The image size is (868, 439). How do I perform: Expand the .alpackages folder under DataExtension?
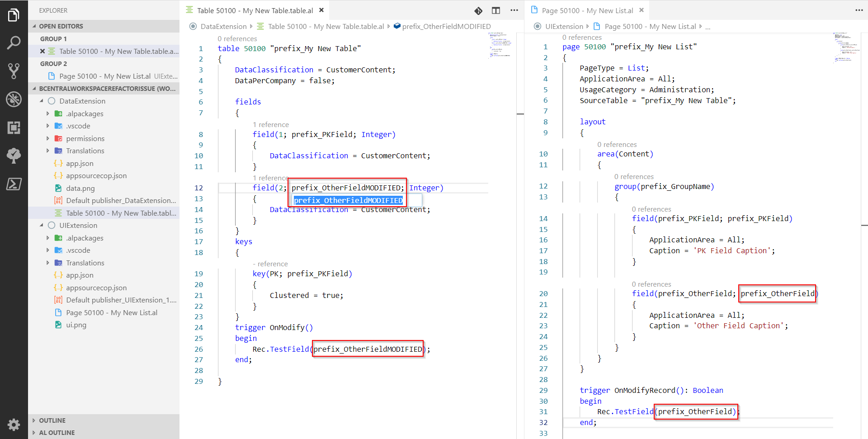(x=48, y=113)
